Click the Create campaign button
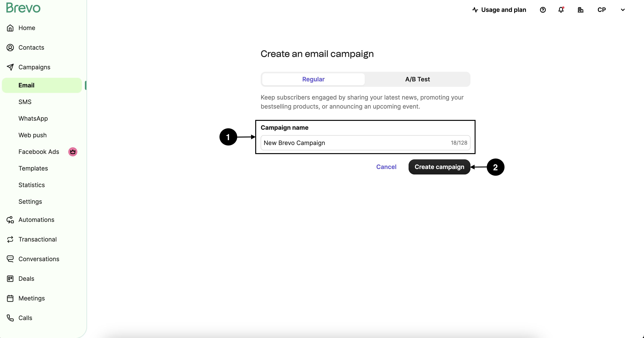 coord(439,167)
